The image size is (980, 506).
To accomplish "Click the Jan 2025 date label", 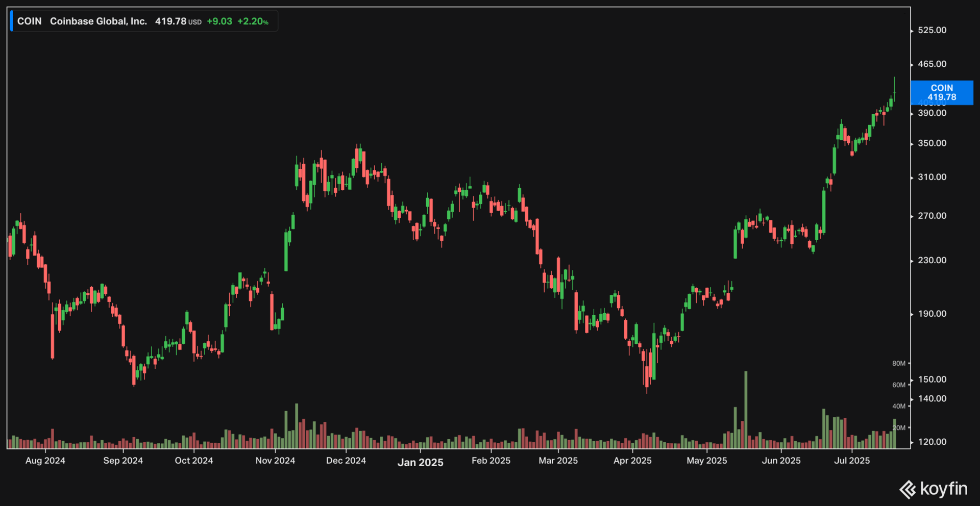I will coord(421,462).
